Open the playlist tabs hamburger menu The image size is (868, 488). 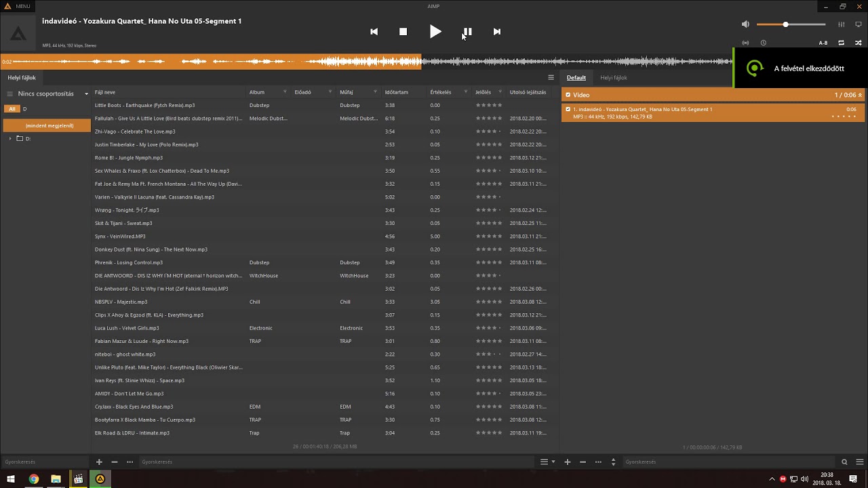click(551, 78)
